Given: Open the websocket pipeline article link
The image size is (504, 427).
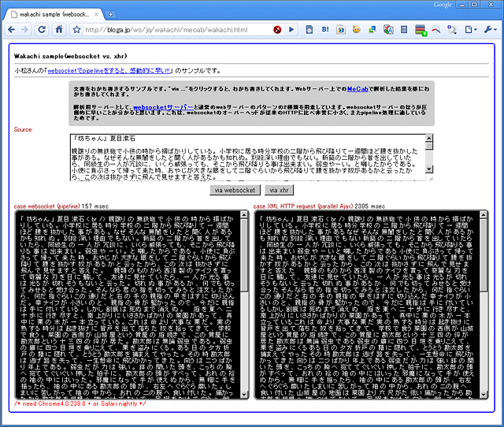Looking at the screenshot, I should 109,71.
